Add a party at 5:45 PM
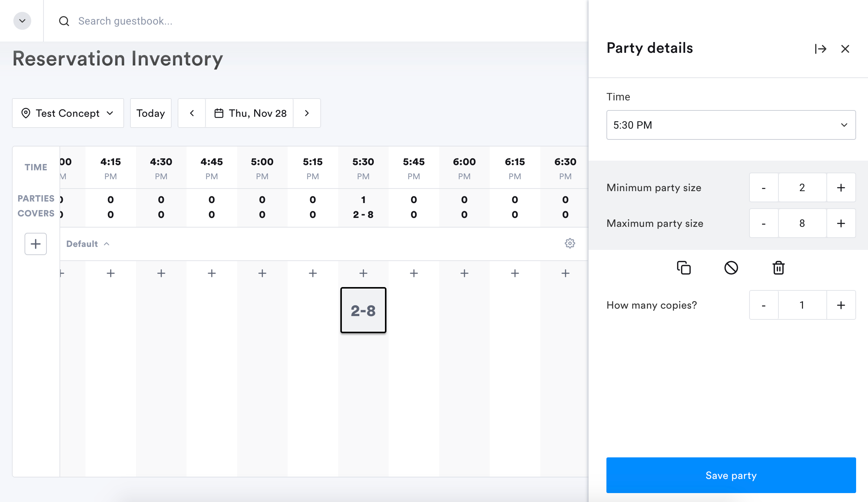Viewport: 868px width, 502px height. [x=414, y=273]
